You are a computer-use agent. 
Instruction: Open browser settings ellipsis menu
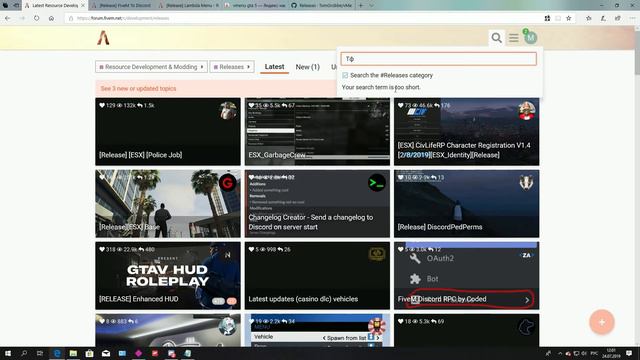[x=632, y=18]
